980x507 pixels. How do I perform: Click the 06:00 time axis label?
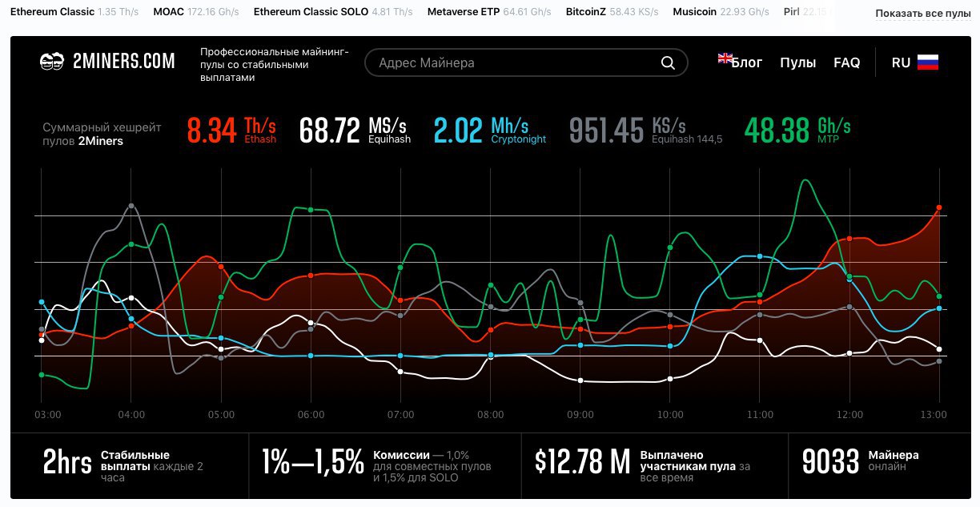click(311, 415)
